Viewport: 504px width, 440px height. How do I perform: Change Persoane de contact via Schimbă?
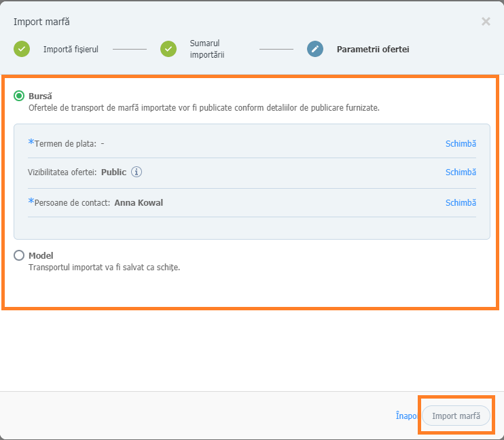click(461, 203)
